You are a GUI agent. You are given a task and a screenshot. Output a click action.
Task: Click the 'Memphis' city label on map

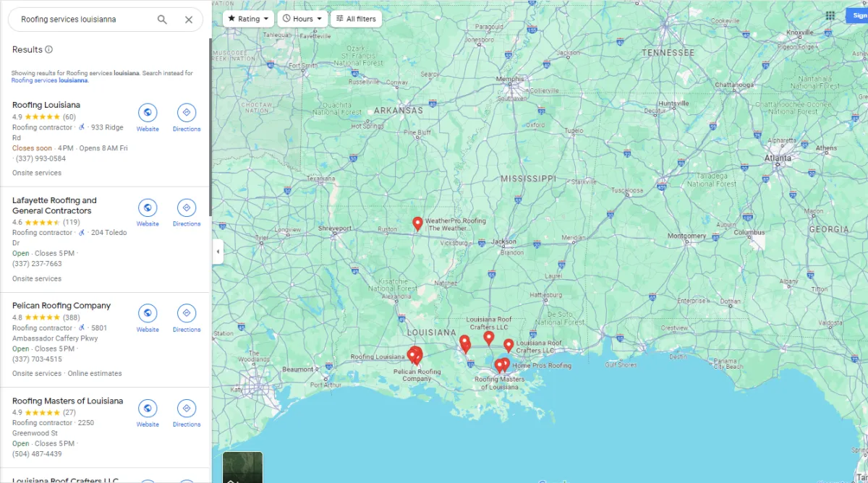[510, 79]
